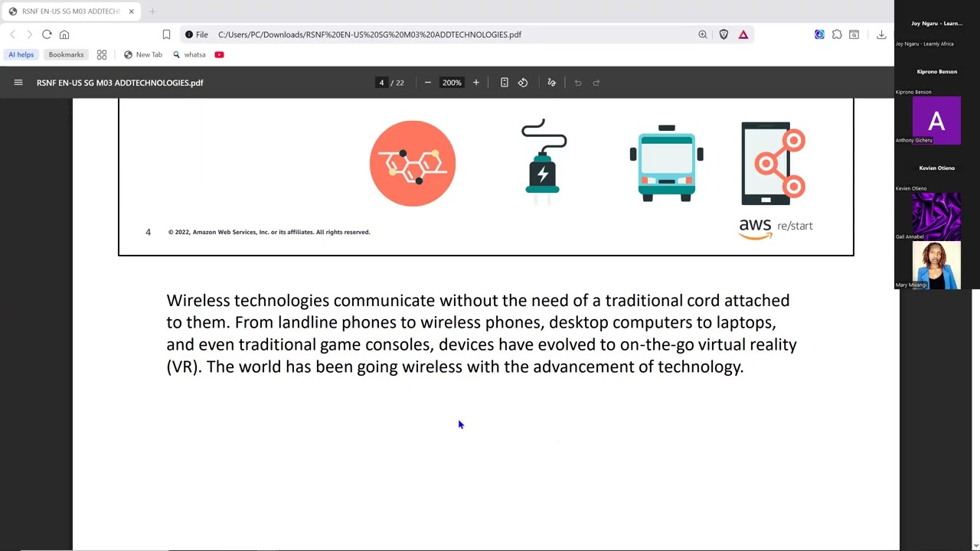Click the phone share illustration

(773, 163)
